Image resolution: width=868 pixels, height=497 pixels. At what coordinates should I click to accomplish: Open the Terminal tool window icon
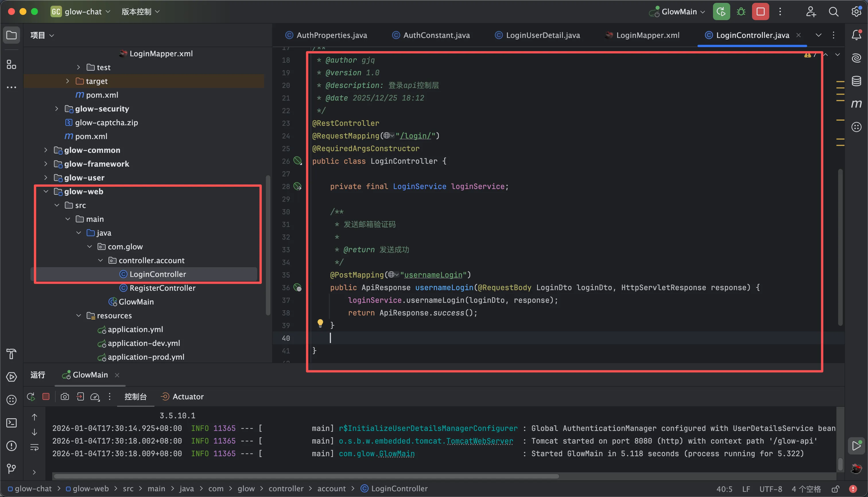tap(11, 423)
